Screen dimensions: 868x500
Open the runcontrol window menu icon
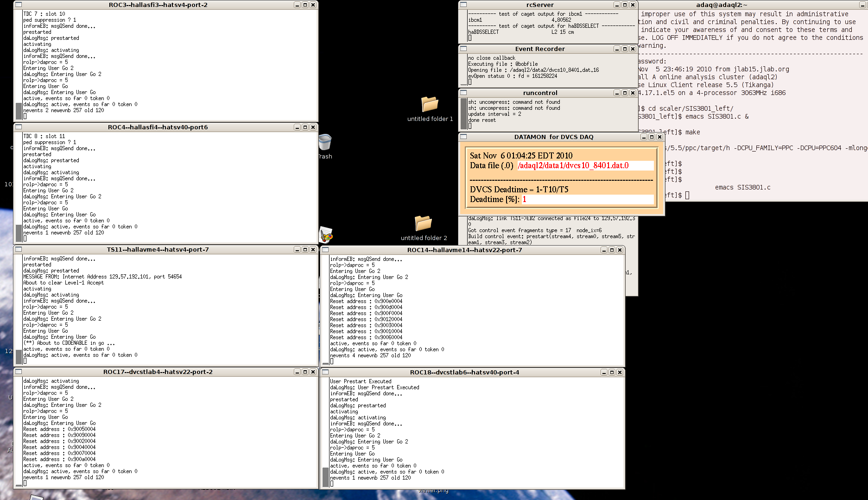pyautogui.click(x=463, y=93)
